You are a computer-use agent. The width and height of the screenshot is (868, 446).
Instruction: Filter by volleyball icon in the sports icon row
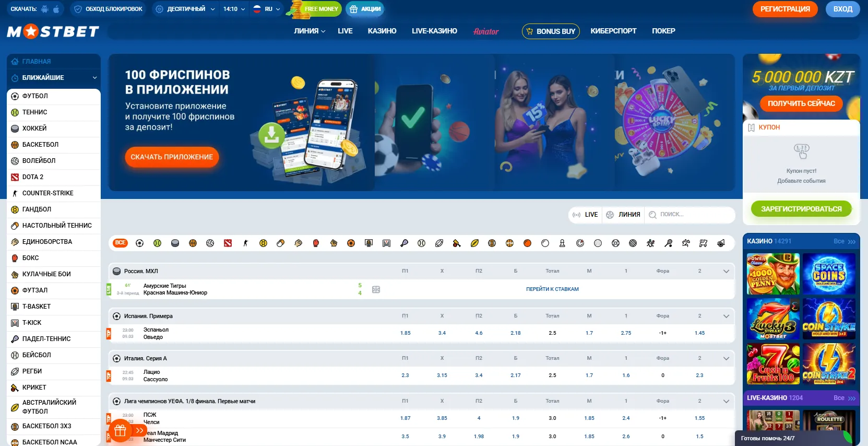click(210, 243)
